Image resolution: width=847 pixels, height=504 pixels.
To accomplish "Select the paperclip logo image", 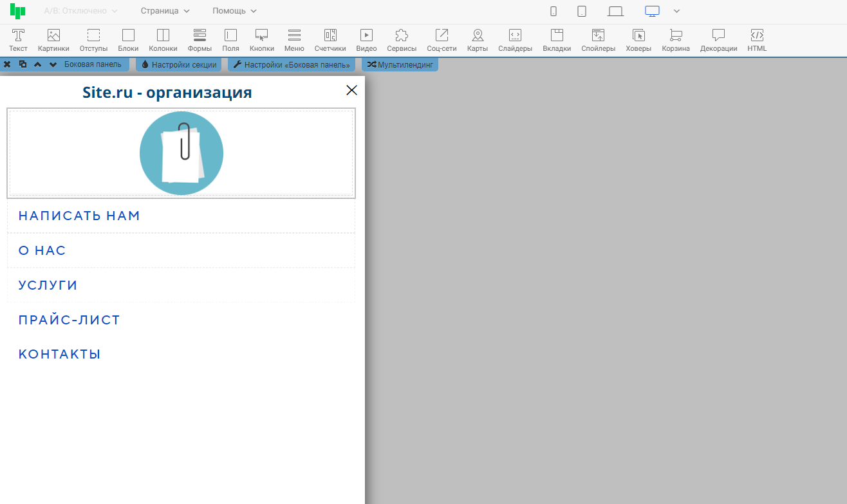I will [181, 153].
